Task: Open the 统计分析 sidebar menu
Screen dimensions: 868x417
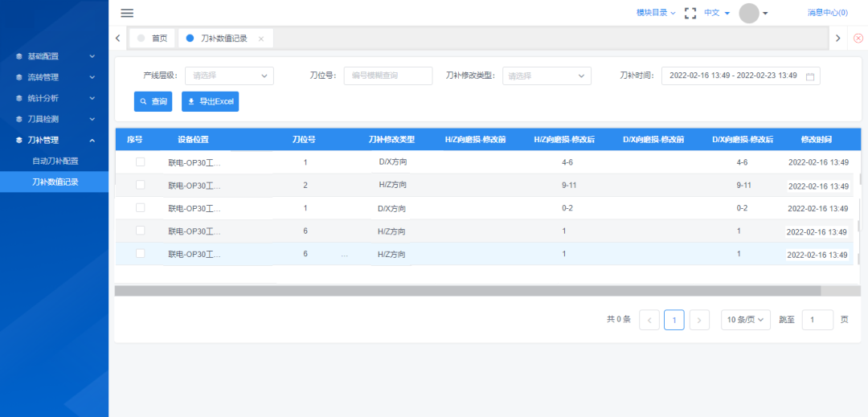Action: (55, 99)
